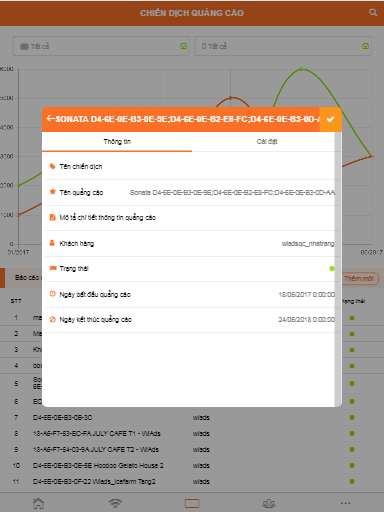The width and height of the screenshot is (384, 512).
Task: Confirm with the checkmark icon in the dialog header
Action: pos(330,119)
